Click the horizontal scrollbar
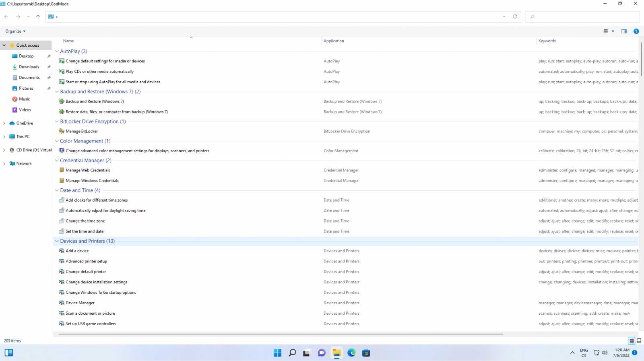 coord(281,334)
